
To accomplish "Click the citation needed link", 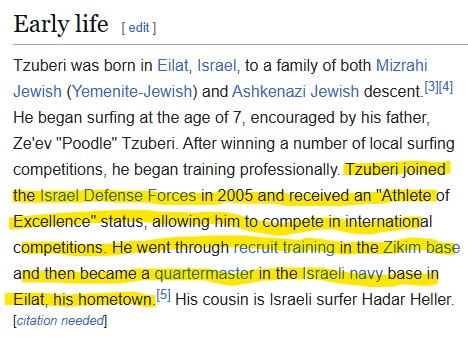I will pyautogui.click(x=60, y=321).
